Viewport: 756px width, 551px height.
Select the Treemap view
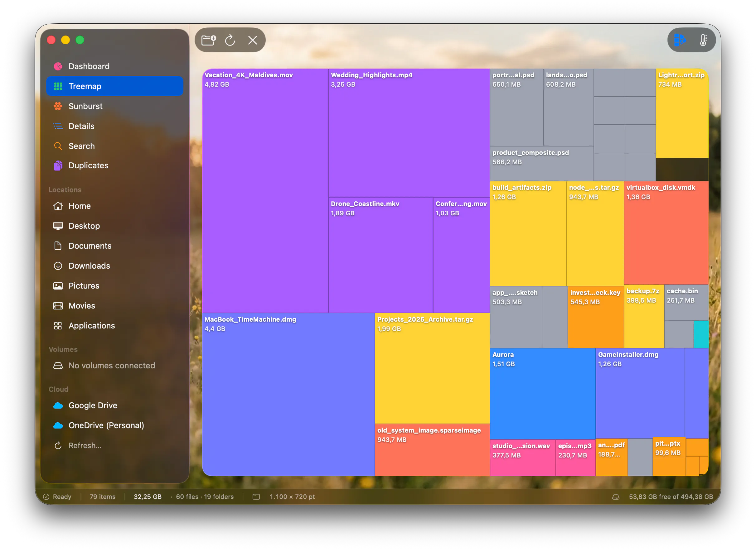click(114, 86)
